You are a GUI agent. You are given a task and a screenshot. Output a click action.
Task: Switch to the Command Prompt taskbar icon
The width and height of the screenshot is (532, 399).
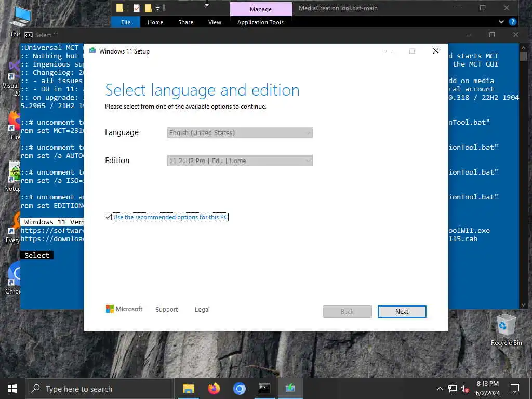(x=264, y=389)
